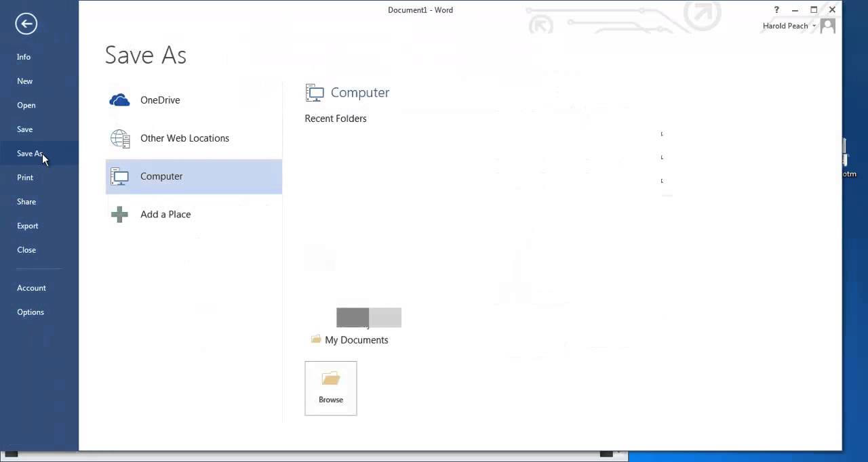Open the Export page
868x462 pixels.
pos(28,226)
